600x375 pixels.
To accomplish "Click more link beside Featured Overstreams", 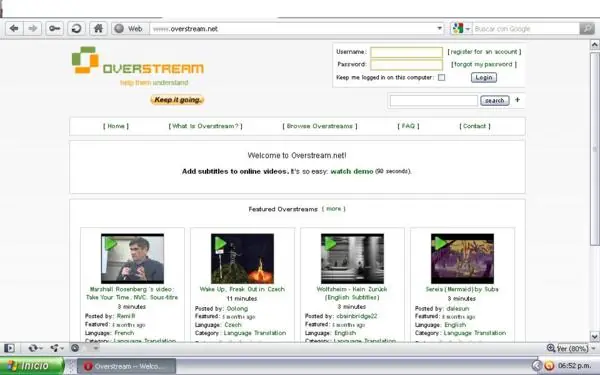I will 333,209.
